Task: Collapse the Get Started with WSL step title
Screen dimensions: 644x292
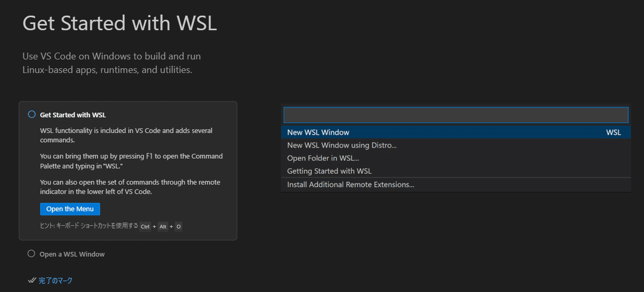Action: pos(73,115)
